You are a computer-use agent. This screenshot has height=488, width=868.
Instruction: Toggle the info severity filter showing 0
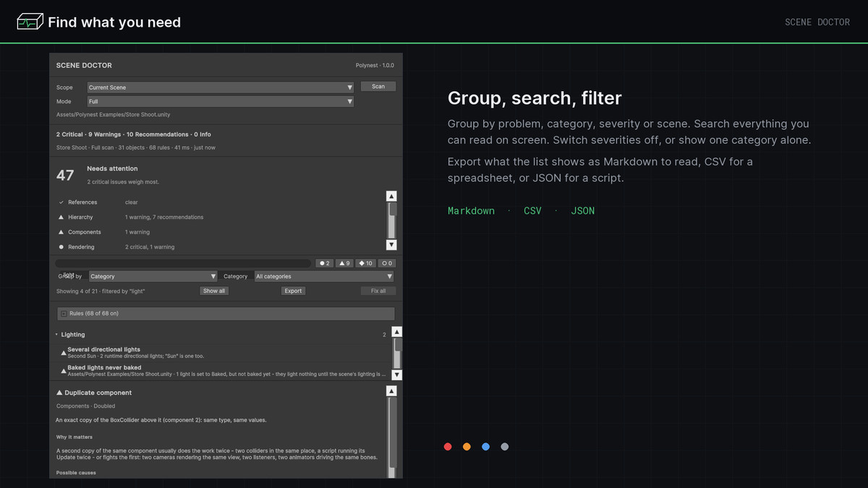pyautogui.click(x=387, y=263)
